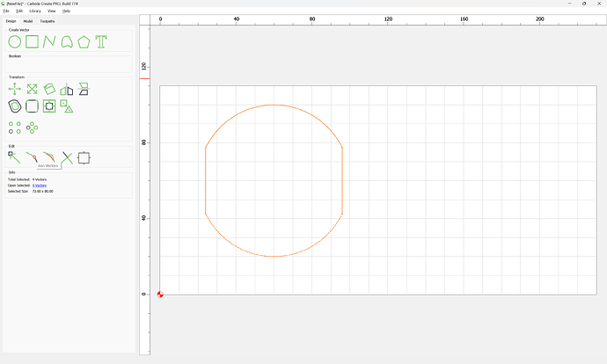Select the Circle create vector tool
The width and height of the screenshot is (607, 364).
(x=15, y=42)
